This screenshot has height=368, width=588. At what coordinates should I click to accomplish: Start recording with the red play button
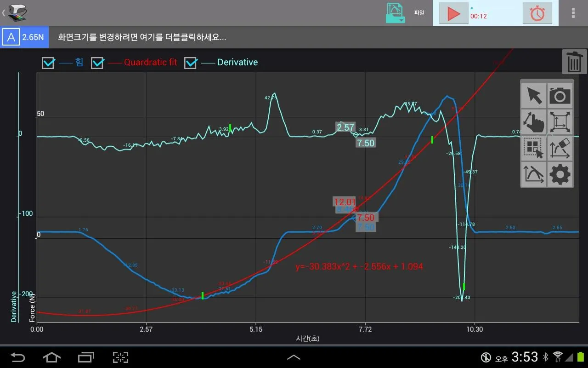click(x=453, y=13)
